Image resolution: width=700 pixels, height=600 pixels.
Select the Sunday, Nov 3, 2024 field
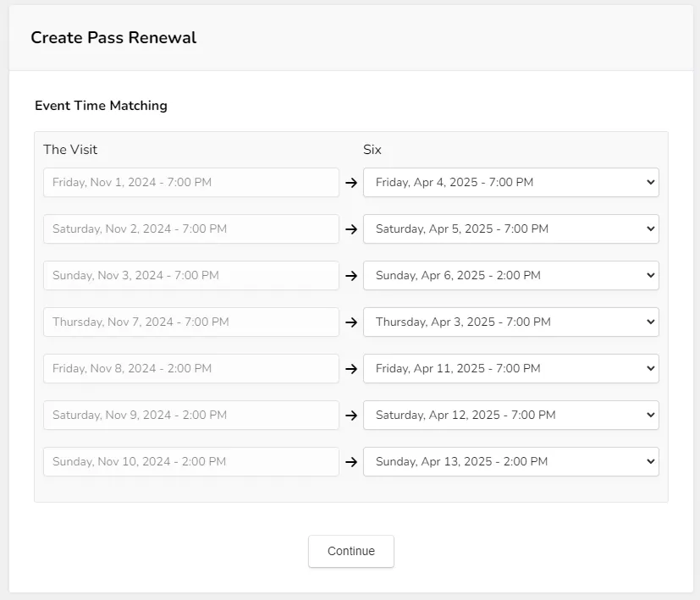coord(191,275)
